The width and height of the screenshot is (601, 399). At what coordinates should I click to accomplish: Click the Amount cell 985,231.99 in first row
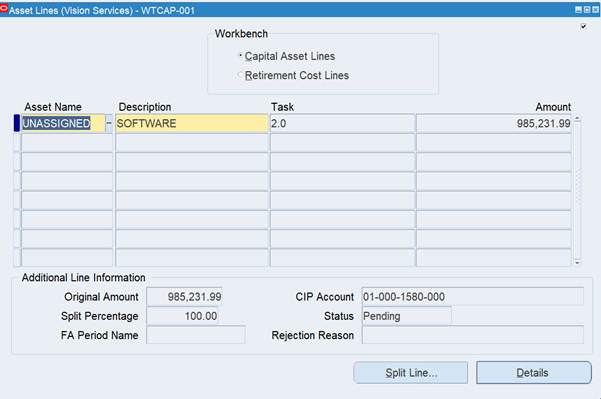tap(494, 123)
